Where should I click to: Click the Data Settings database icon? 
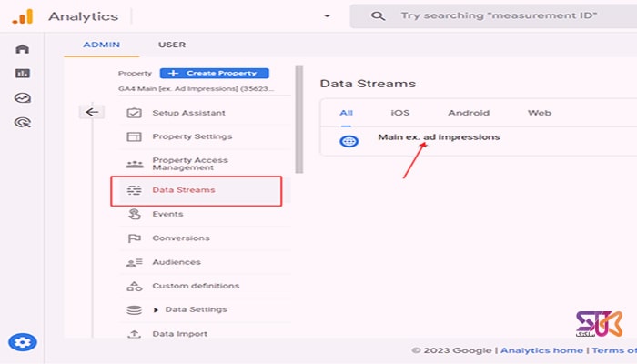(x=134, y=310)
